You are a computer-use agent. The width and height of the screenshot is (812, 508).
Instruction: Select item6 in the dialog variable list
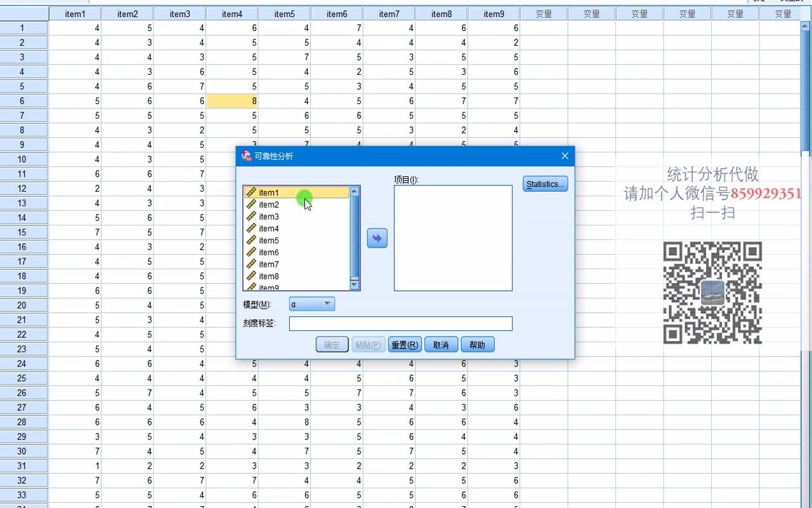(296, 252)
